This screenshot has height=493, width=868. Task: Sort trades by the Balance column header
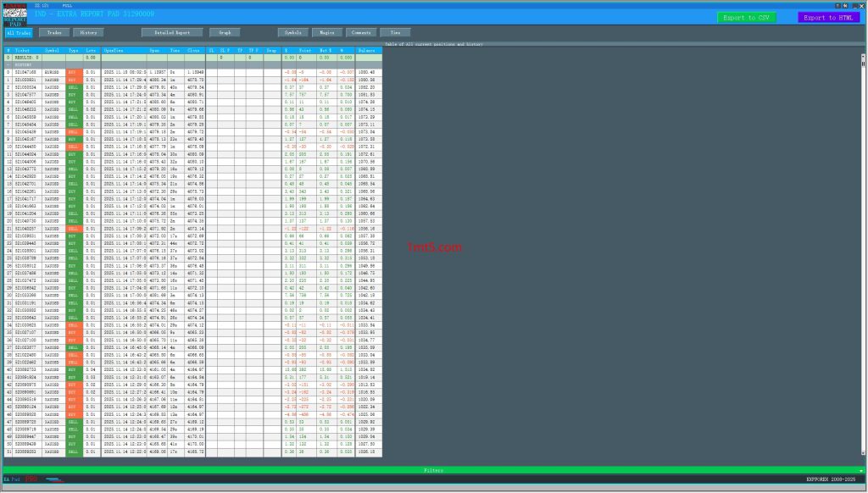pyautogui.click(x=368, y=50)
